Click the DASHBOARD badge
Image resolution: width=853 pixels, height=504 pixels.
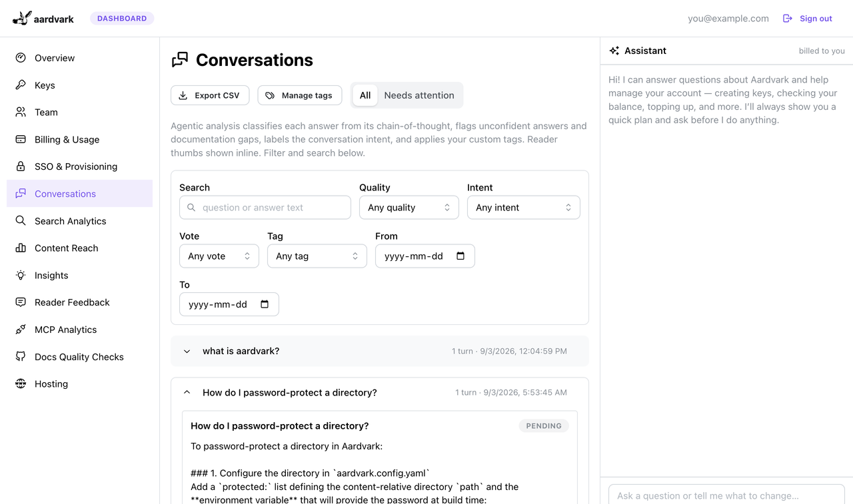[x=122, y=19]
